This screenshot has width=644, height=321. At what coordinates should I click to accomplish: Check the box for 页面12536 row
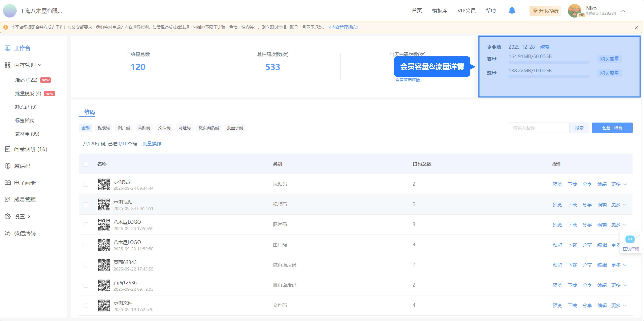pyautogui.click(x=86, y=285)
